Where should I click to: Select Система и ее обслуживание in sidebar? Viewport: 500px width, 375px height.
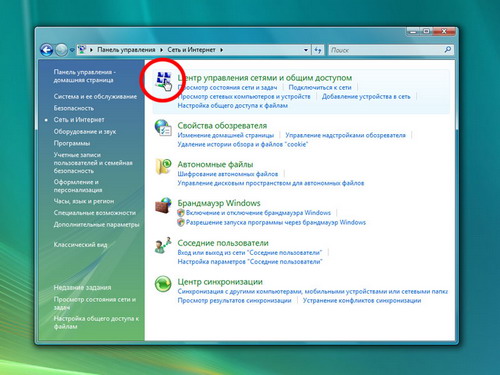pyautogui.click(x=95, y=97)
